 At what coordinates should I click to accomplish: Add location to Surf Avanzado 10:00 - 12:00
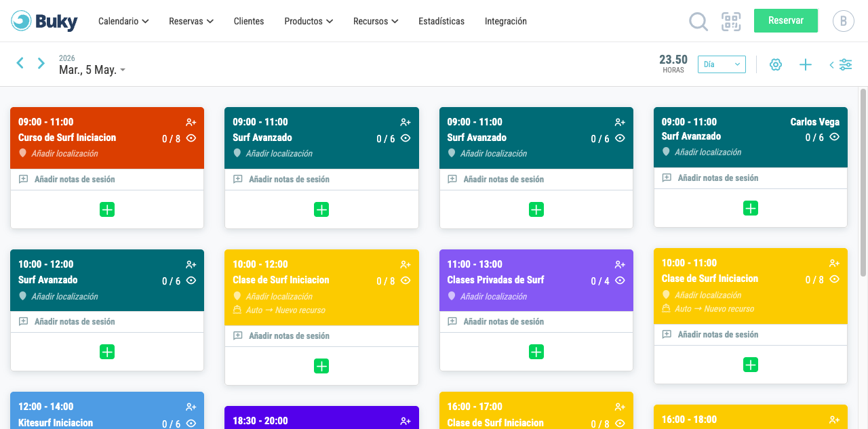click(x=64, y=296)
